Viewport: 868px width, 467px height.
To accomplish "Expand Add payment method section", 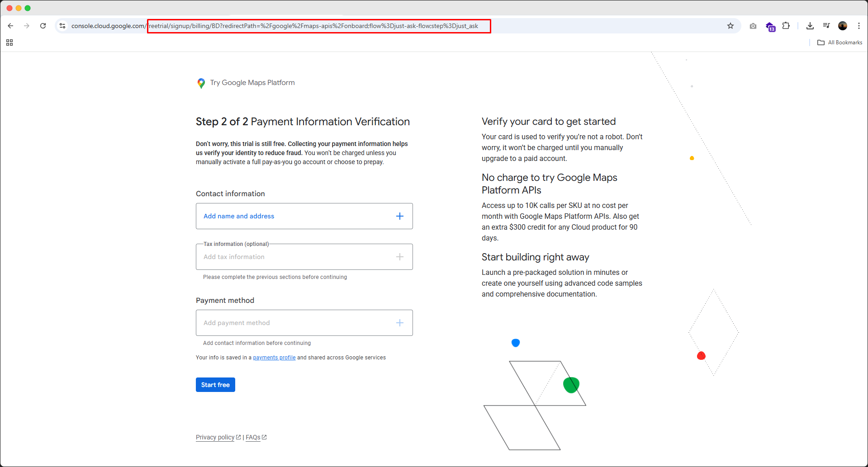I will coord(304,323).
